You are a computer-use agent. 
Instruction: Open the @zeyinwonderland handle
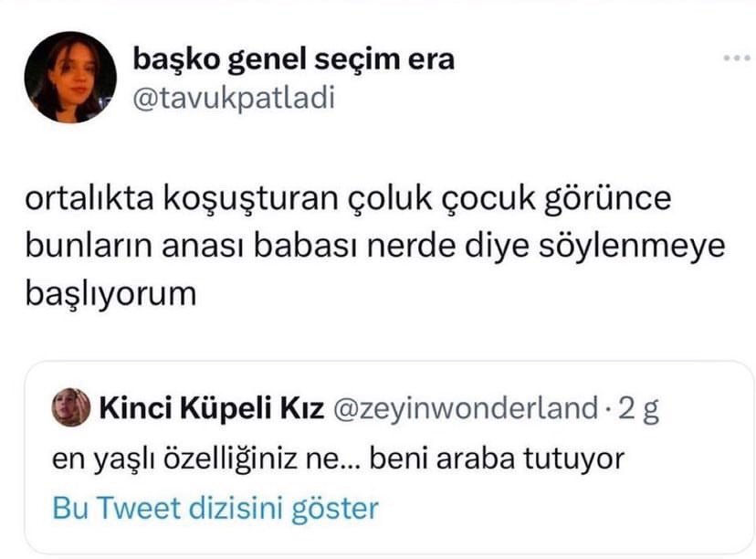467,409
